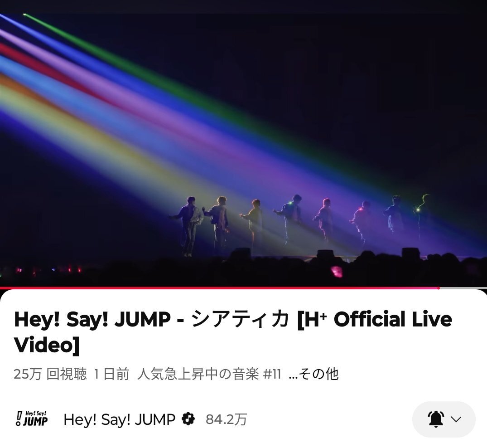Click the verified badge beside channel name

(x=188, y=419)
